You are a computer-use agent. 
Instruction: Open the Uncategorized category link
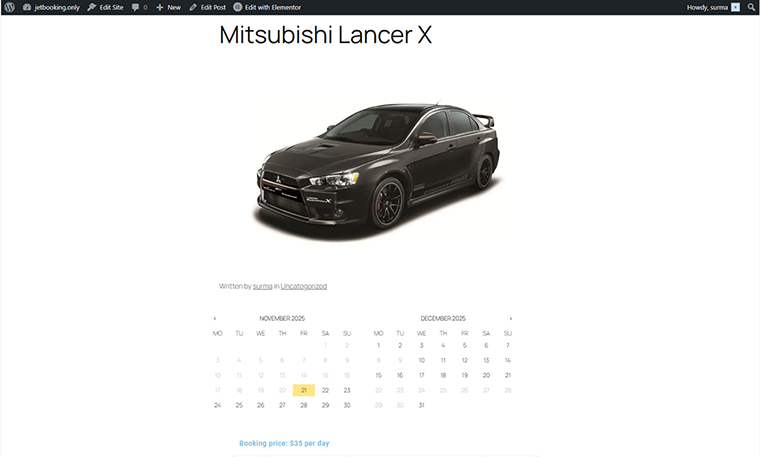point(303,286)
